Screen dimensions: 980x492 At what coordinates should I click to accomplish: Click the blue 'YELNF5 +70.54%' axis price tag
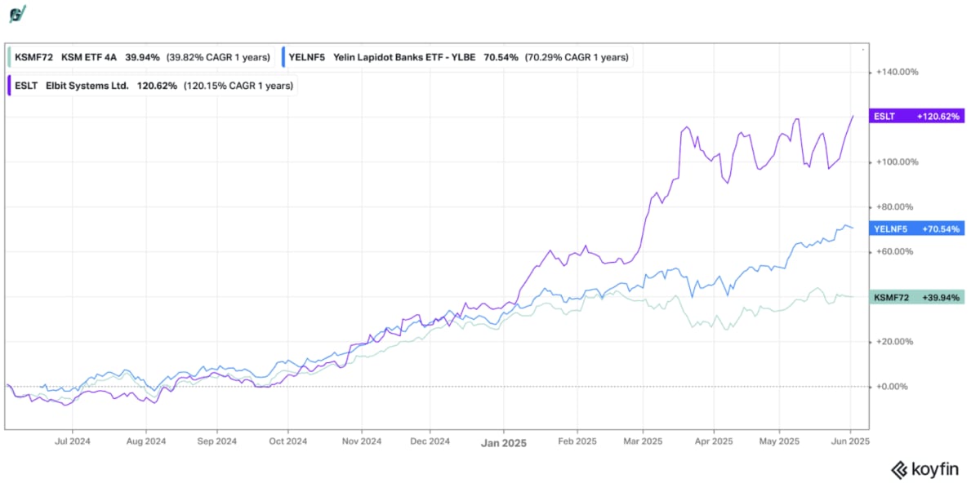point(917,228)
